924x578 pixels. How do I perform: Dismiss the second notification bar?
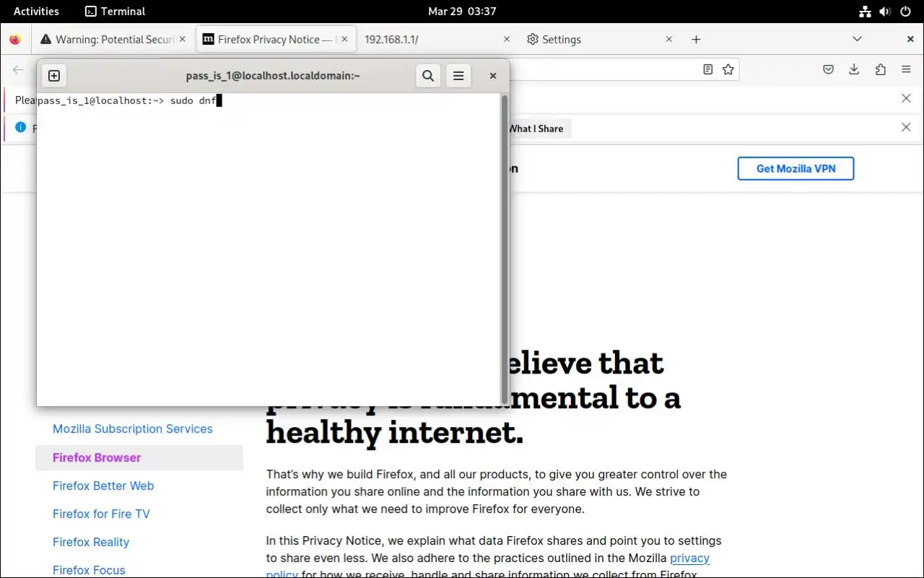coord(906,127)
